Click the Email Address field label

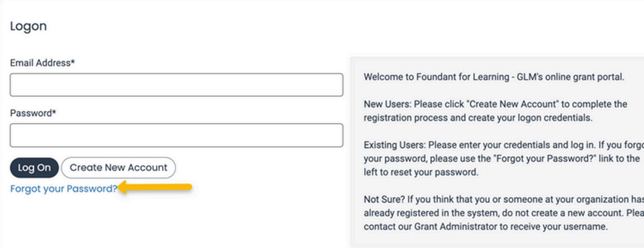[x=40, y=63]
